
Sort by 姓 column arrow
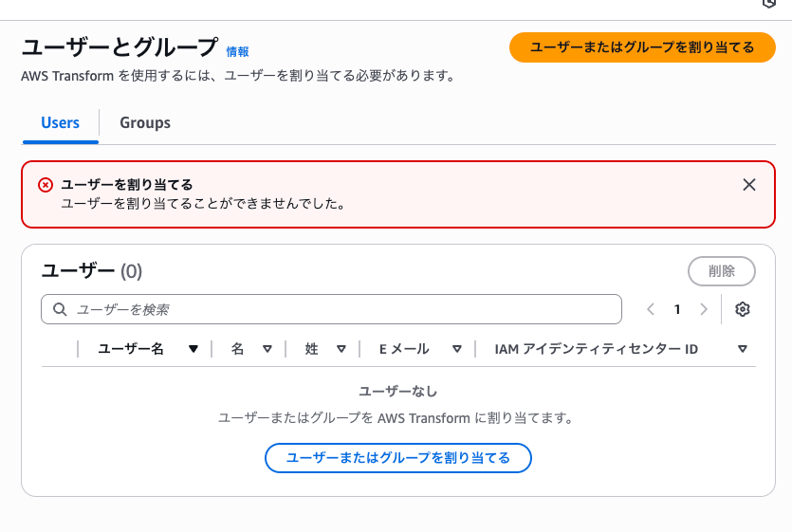(341, 349)
